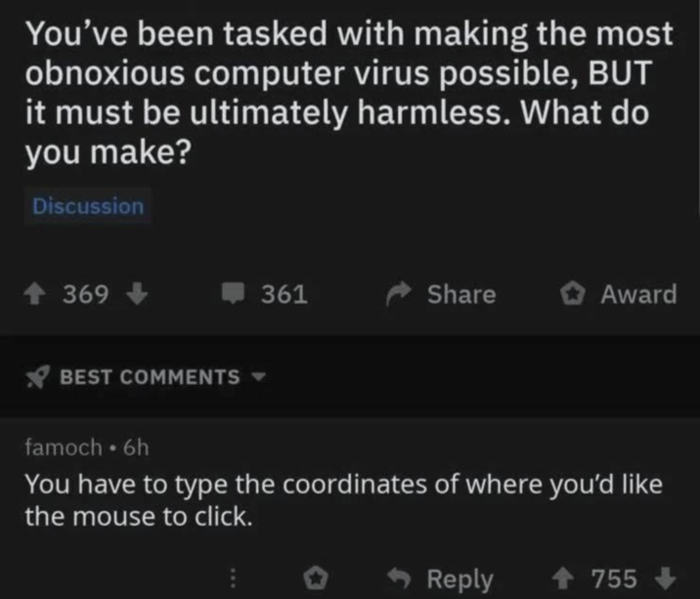This screenshot has height=599, width=700.
Task: Give award to famoch's comment
Action: click(318, 578)
